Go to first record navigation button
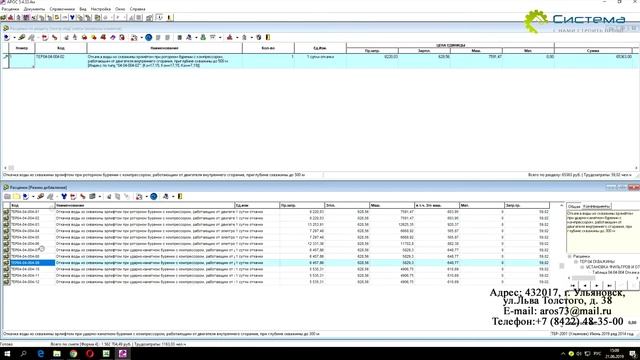The image size is (640, 360). coord(573,286)
